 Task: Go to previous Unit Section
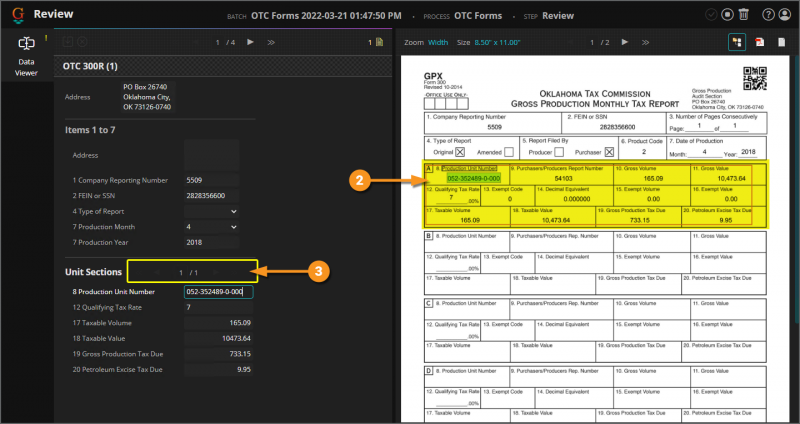[x=157, y=272]
